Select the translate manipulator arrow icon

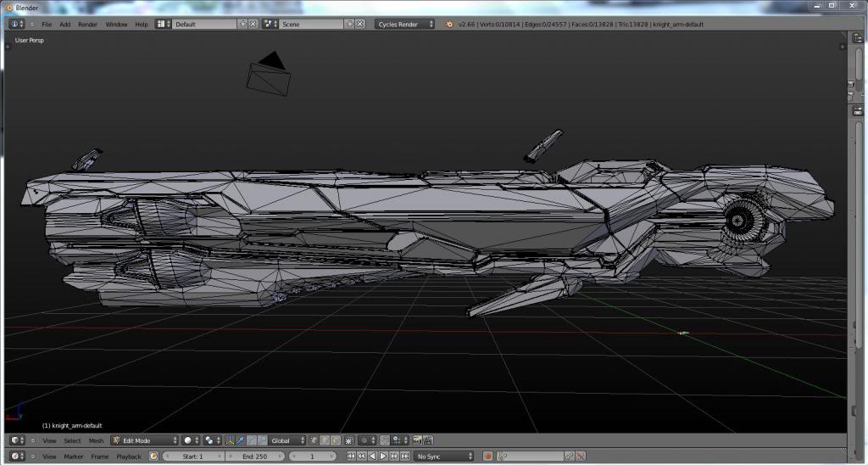pyautogui.click(x=241, y=440)
